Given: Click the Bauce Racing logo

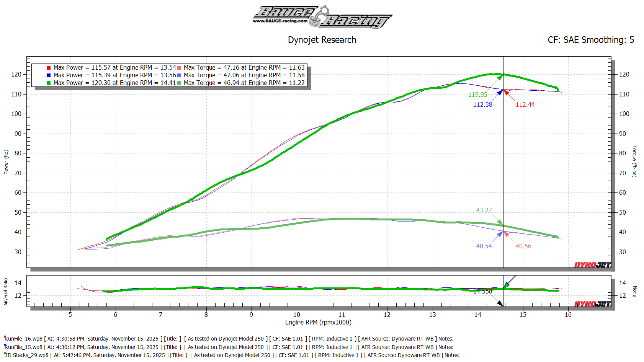Looking at the screenshot, I should click(x=322, y=17).
